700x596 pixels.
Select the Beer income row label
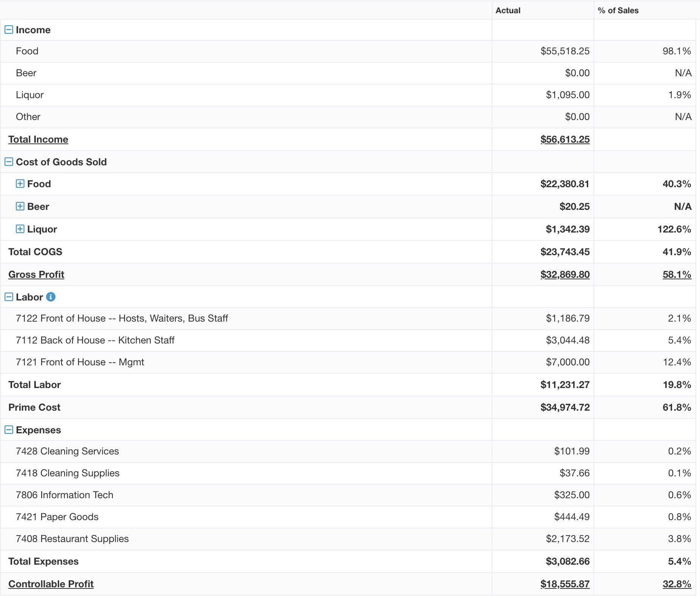[x=26, y=73]
